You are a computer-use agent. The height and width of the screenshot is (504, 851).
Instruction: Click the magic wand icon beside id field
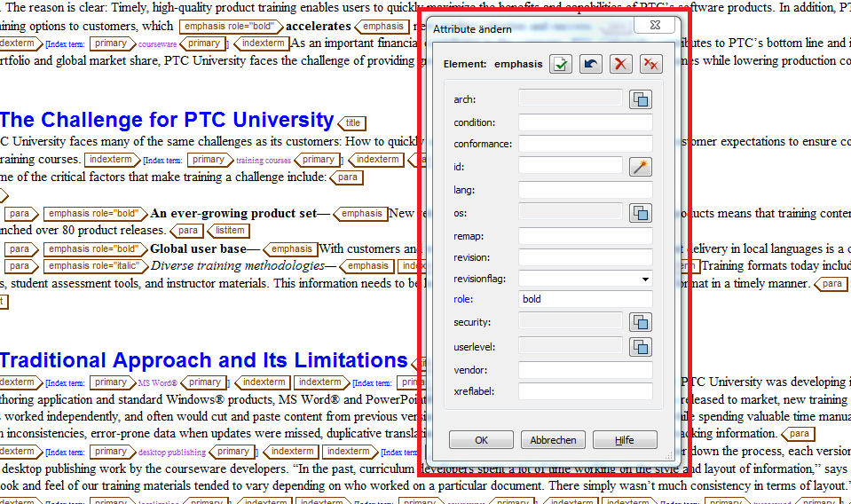[x=641, y=167]
